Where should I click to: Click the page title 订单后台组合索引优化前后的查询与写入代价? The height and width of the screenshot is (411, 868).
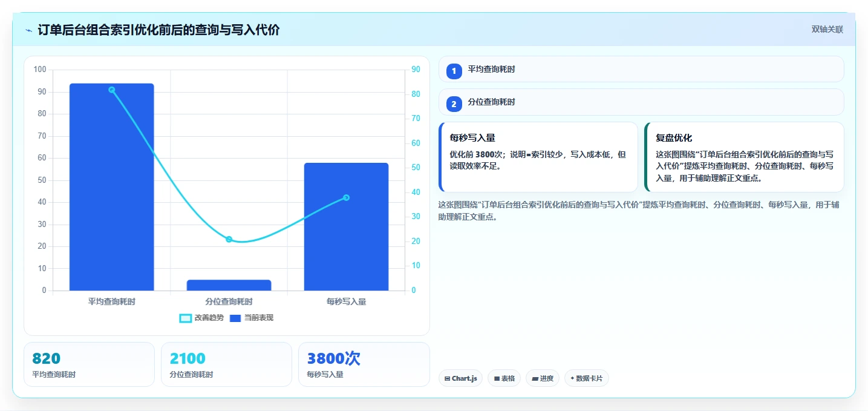[x=158, y=30]
